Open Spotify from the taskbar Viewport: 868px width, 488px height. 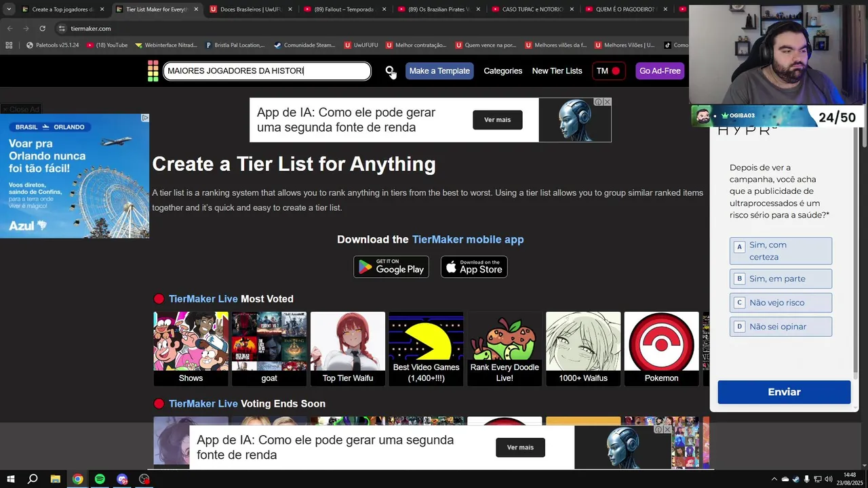tap(100, 479)
